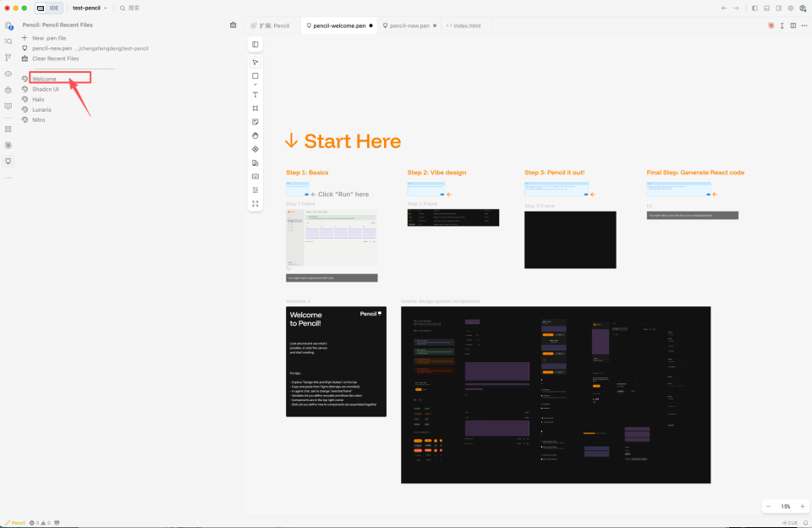Open the Source Control view
The image size is (812, 528).
pos(8,58)
